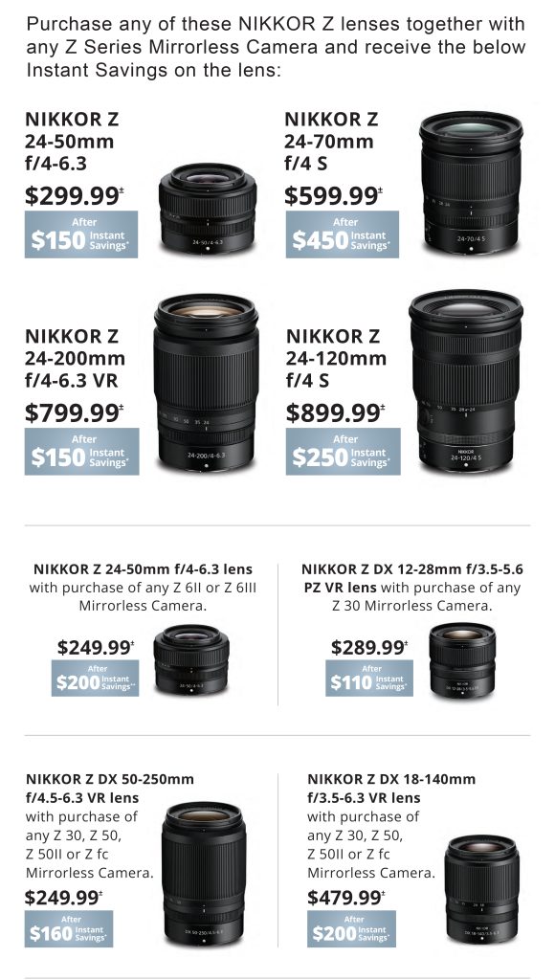The height and width of the screenshot is (980, 555).
Task: Click NIKKOR Z DX 50-250mm f/4.5-6.3 VR lens title
Action: coord(110,789)
